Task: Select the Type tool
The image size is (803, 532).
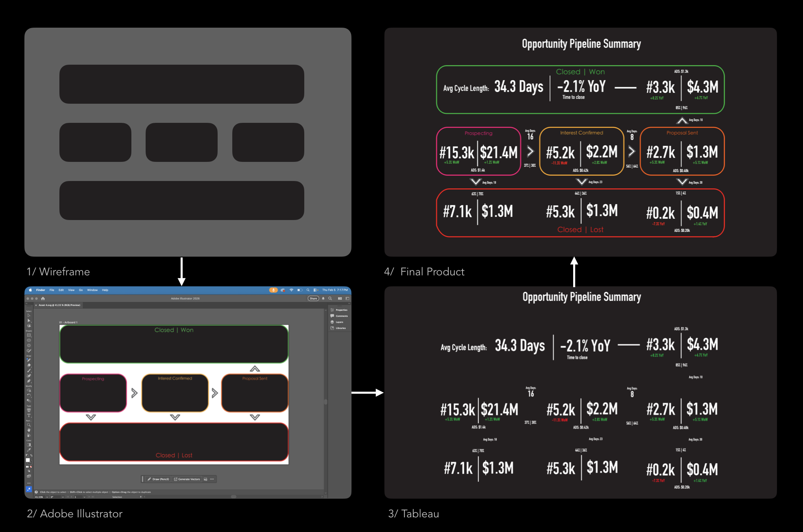Action: click(29, 415)
